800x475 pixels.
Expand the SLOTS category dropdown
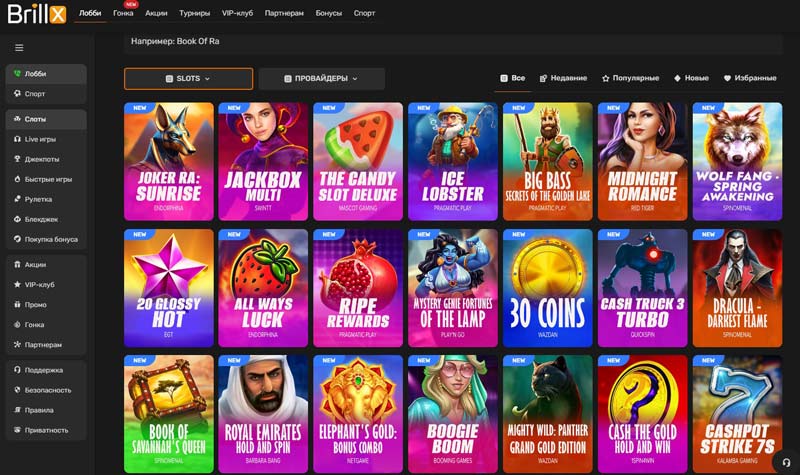188,79
